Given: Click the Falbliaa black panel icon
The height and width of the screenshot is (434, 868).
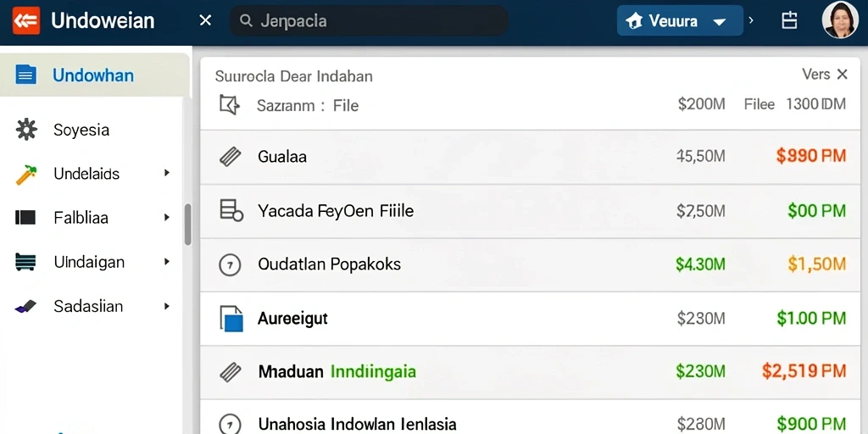Looking at the screenshot, I should point(25,218).
